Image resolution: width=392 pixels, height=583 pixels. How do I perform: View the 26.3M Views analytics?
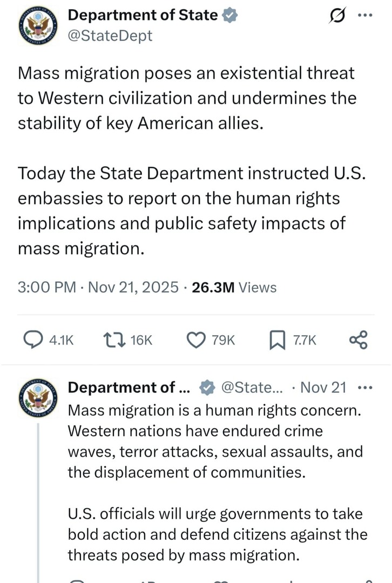[x=234, y=287]
